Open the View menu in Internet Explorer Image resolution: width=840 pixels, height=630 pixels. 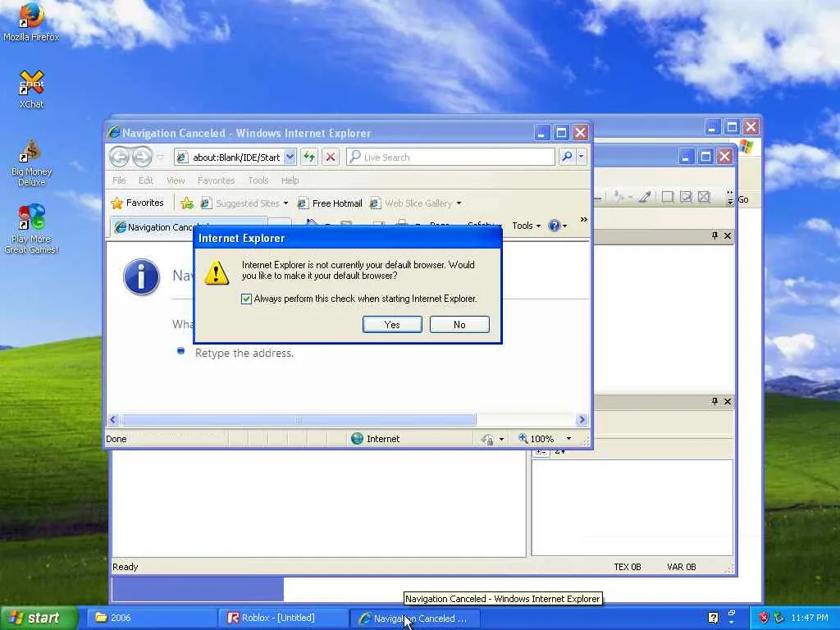[x=176, y=180]
